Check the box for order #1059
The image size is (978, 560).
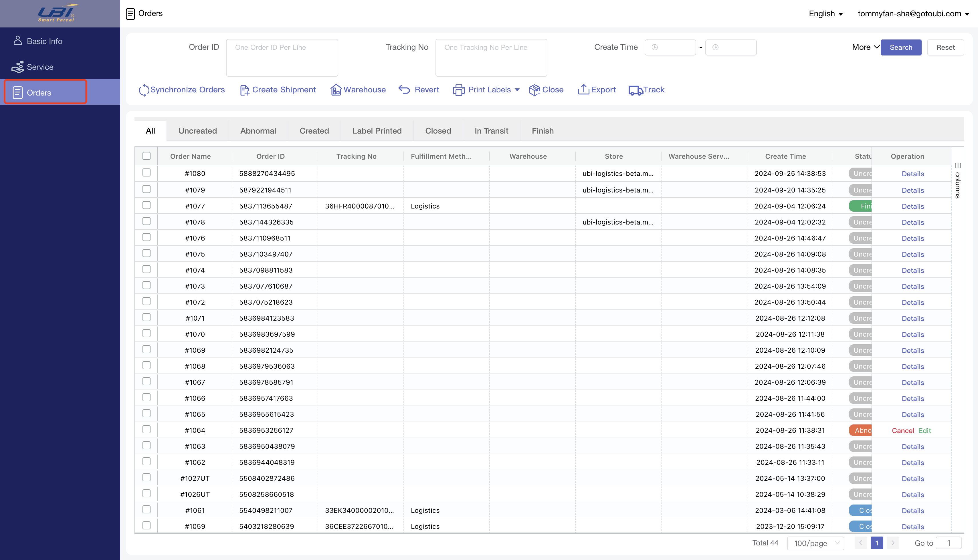[146, 526]
